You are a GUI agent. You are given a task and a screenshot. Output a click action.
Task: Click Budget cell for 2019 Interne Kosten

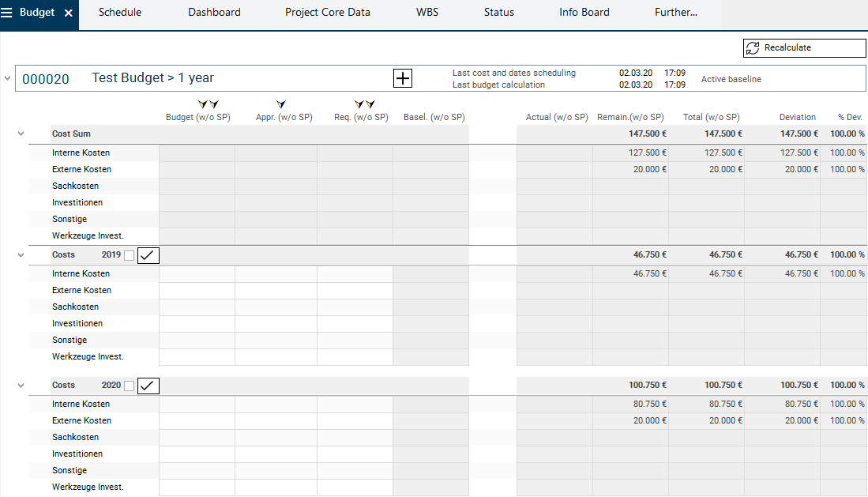click(x=197, y=274)
